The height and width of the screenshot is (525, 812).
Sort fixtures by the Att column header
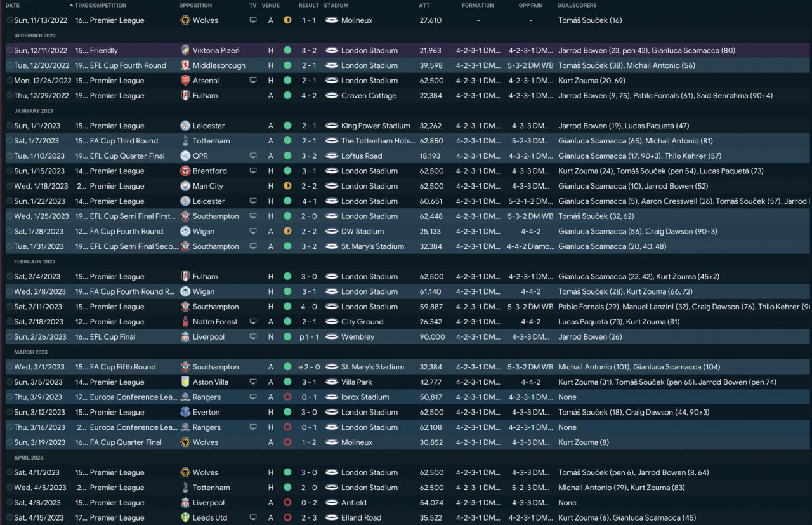coord(424,6)
